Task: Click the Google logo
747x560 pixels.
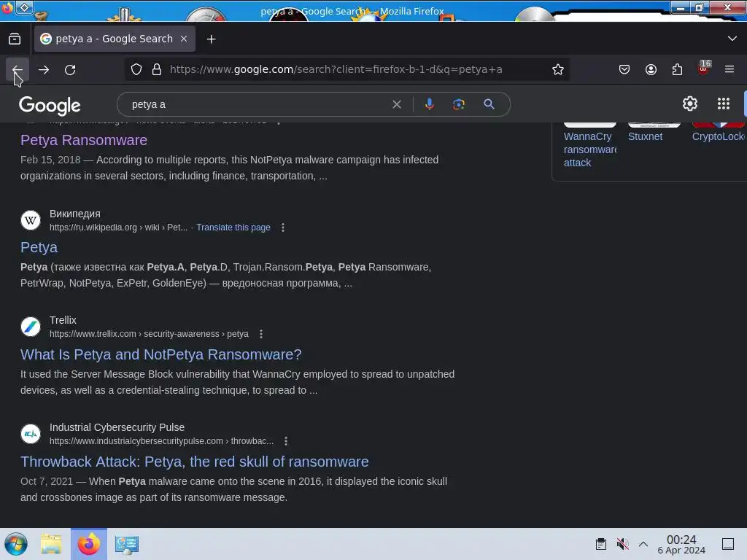Action: (50, 106)
